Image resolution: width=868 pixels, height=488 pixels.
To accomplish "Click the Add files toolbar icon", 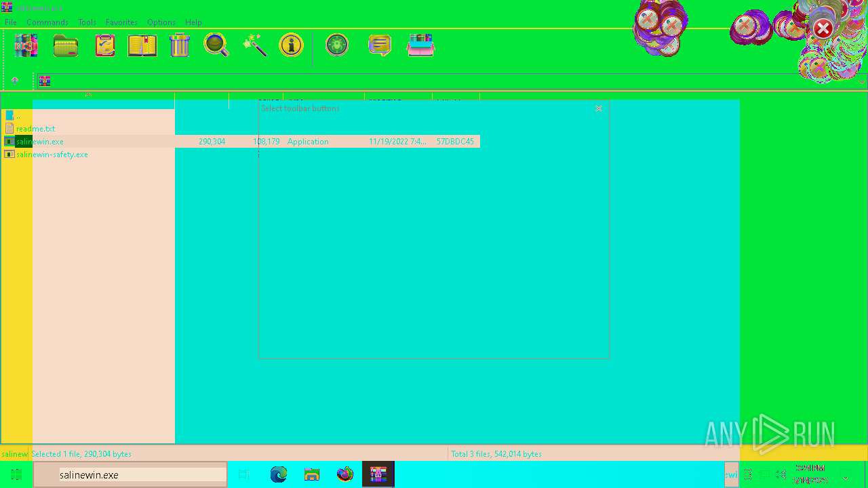I will click(x=26, y=45).
